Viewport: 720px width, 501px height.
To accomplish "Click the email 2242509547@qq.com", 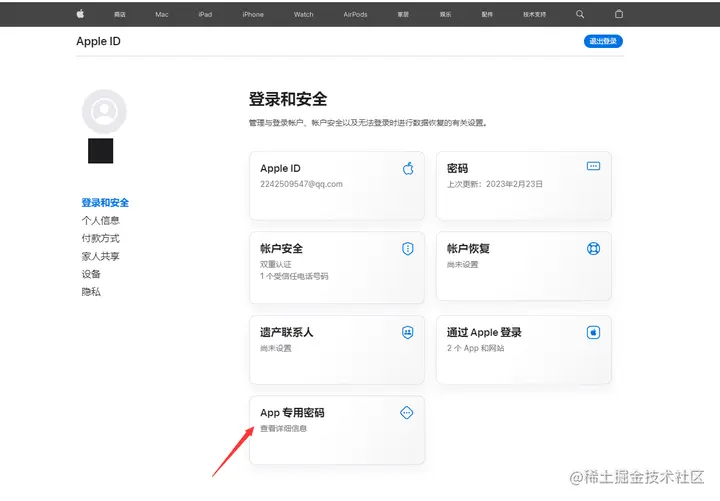I will click(x=301, y=184).
